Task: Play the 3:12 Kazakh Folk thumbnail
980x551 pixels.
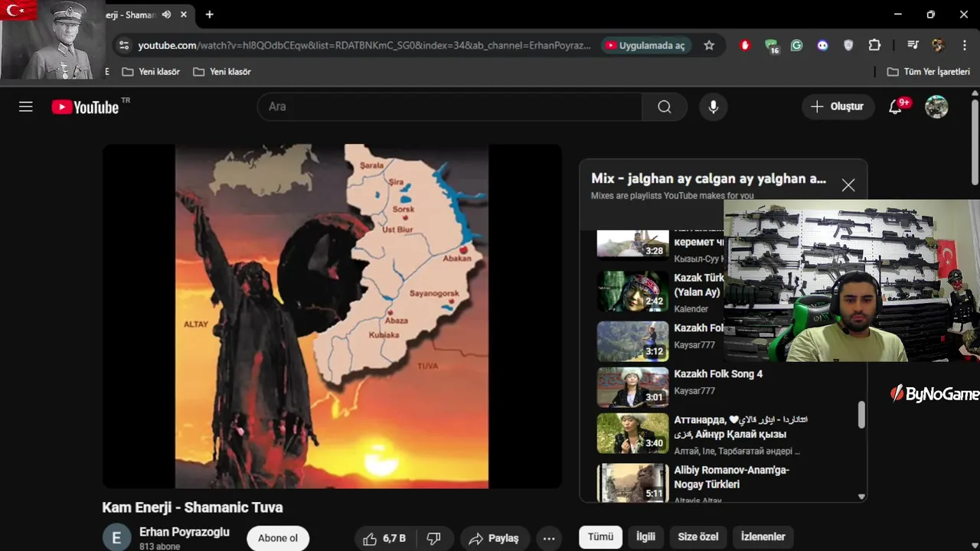Action: point(632,341)
